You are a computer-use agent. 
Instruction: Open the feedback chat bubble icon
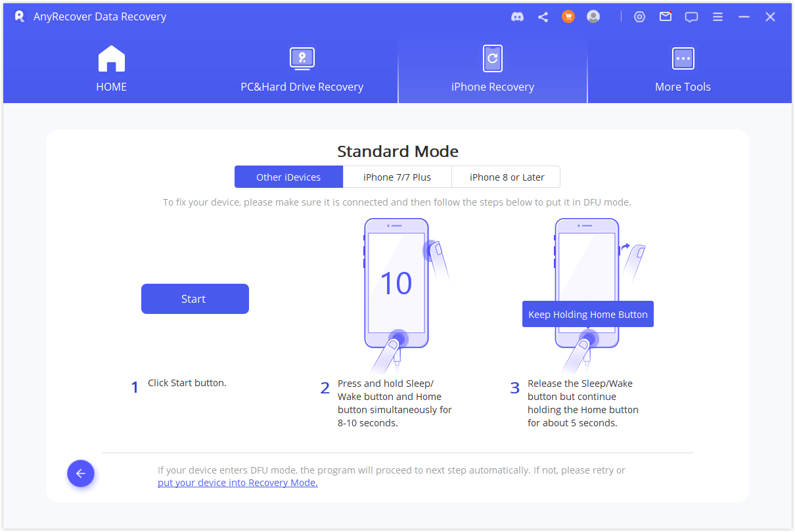[691, 17]
